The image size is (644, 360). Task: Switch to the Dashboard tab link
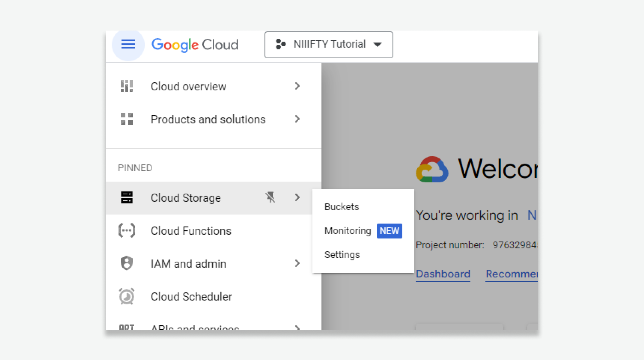(x=443, y=274)
